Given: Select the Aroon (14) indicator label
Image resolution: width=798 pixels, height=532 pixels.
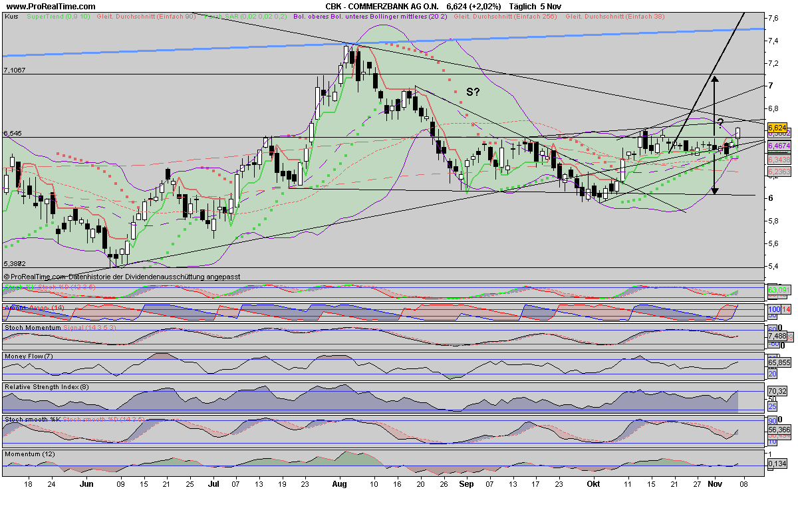Looking at the screenshot, I should 33,307.
